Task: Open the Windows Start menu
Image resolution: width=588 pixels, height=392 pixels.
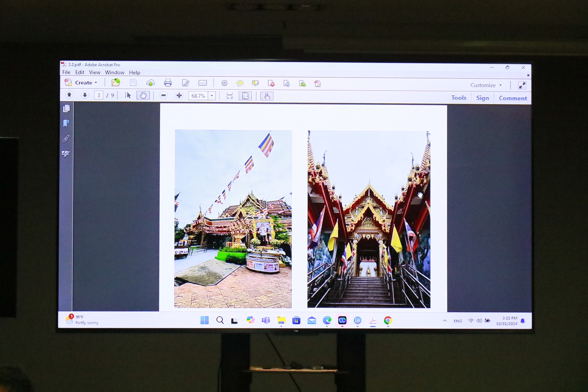Action: pyautogui.click(x=204, y=320)
